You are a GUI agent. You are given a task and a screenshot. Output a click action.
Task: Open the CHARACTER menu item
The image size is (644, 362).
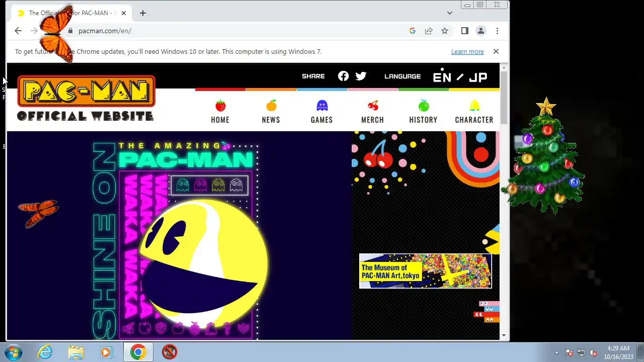click(474, 112)
